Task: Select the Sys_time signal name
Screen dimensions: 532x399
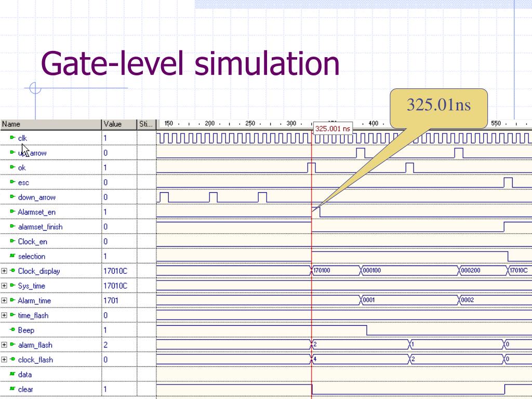Action: [x=32, y=286]
